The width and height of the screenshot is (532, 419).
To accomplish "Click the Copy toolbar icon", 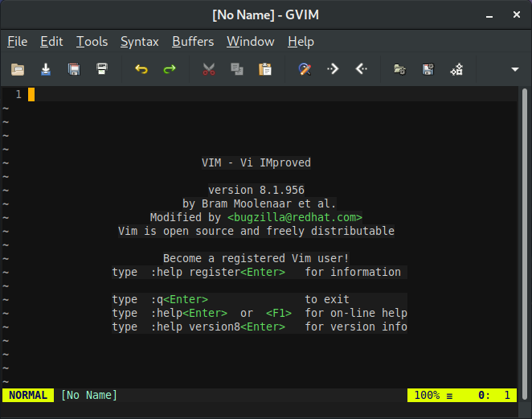I will point(237,69).
